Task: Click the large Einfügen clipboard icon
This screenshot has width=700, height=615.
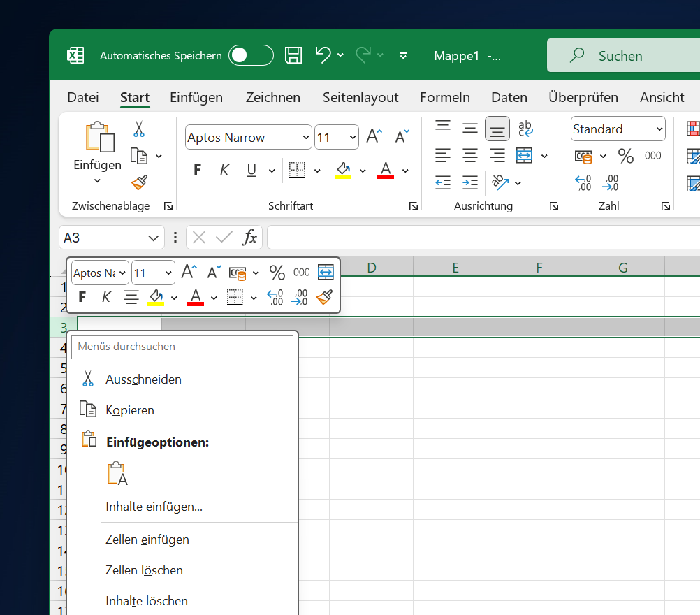Action: pyautogui.click(x=100, y=137)
